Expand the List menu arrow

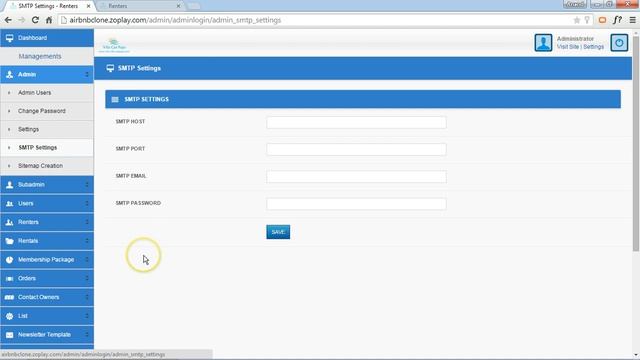(87, 316)
